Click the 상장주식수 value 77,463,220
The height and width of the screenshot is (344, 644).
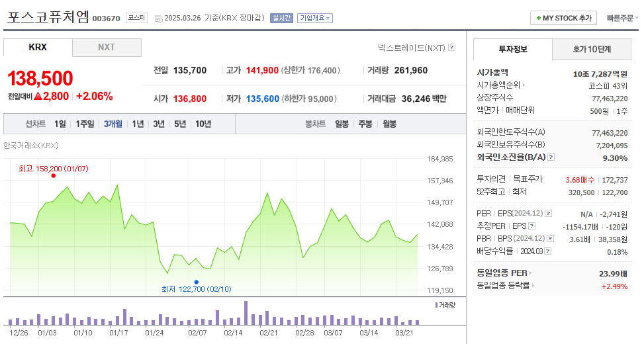point(610,99)
